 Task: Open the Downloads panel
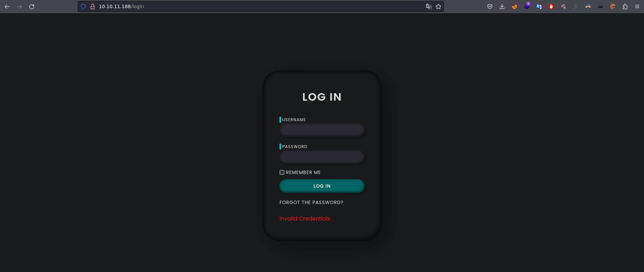502,6
